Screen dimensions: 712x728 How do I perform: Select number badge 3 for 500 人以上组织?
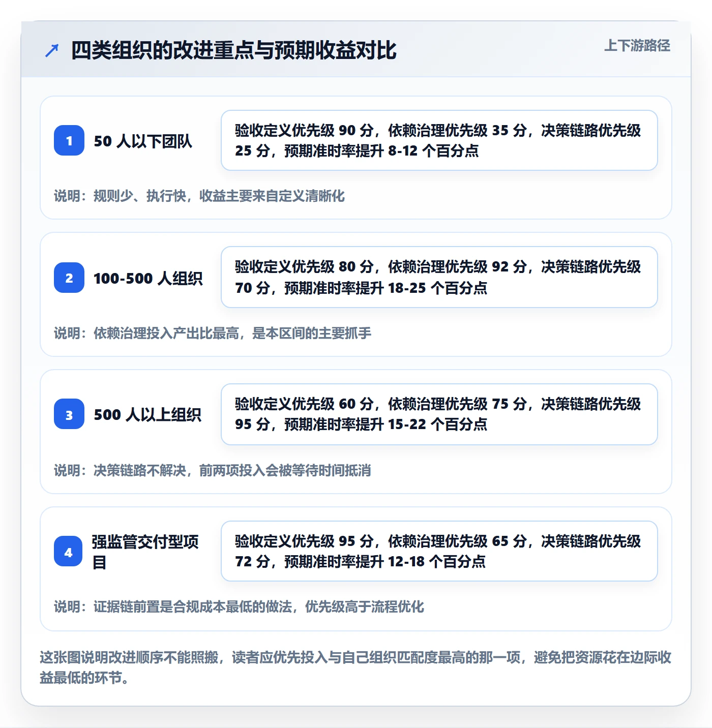point(69,414)
